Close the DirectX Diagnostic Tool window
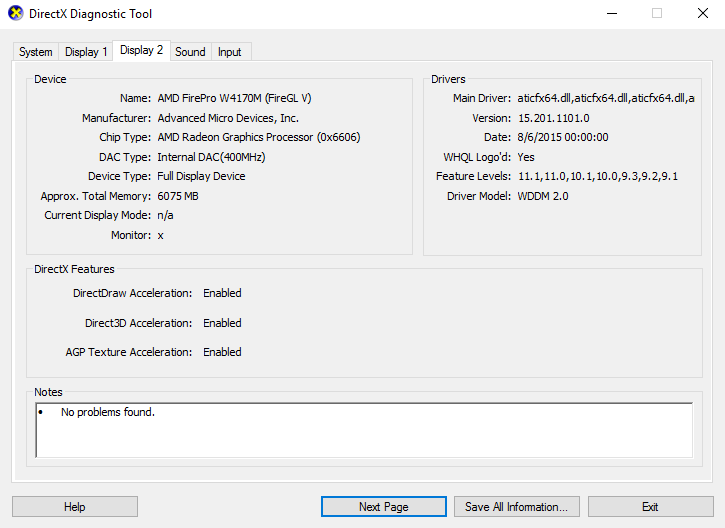725x528 pixels. (x=703, y=13)
